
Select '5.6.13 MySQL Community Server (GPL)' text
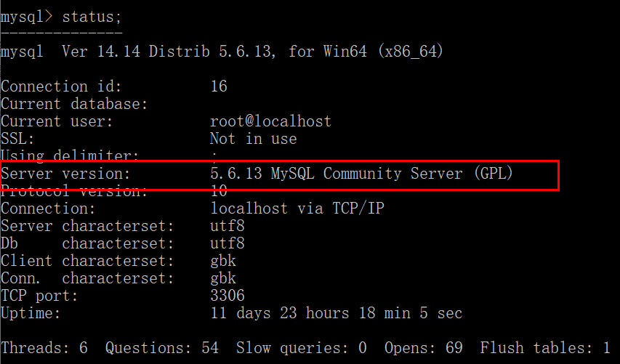[361, 174]
